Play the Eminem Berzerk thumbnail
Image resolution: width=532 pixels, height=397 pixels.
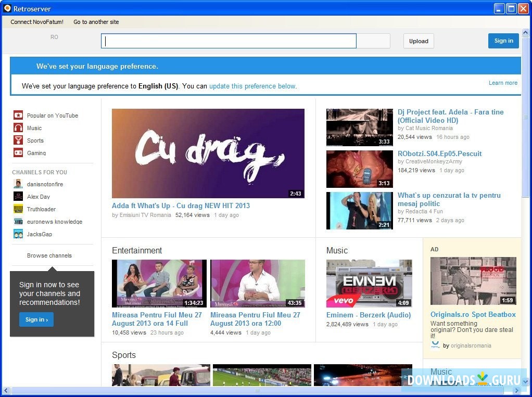pyautogui.click(x=369, y=284)
